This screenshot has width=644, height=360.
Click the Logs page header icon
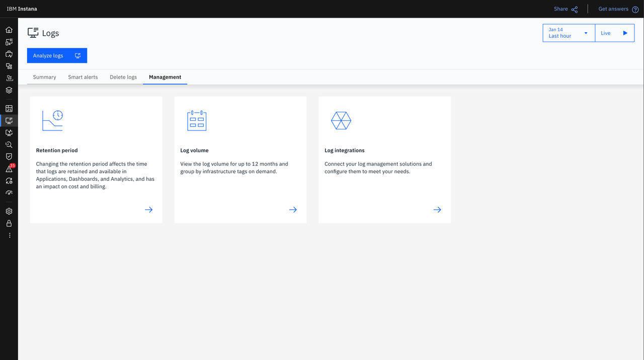pyautogui.click(x=33, y=33)
